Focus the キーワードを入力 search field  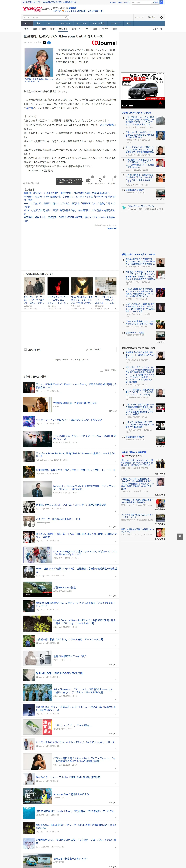coord(44,18)
